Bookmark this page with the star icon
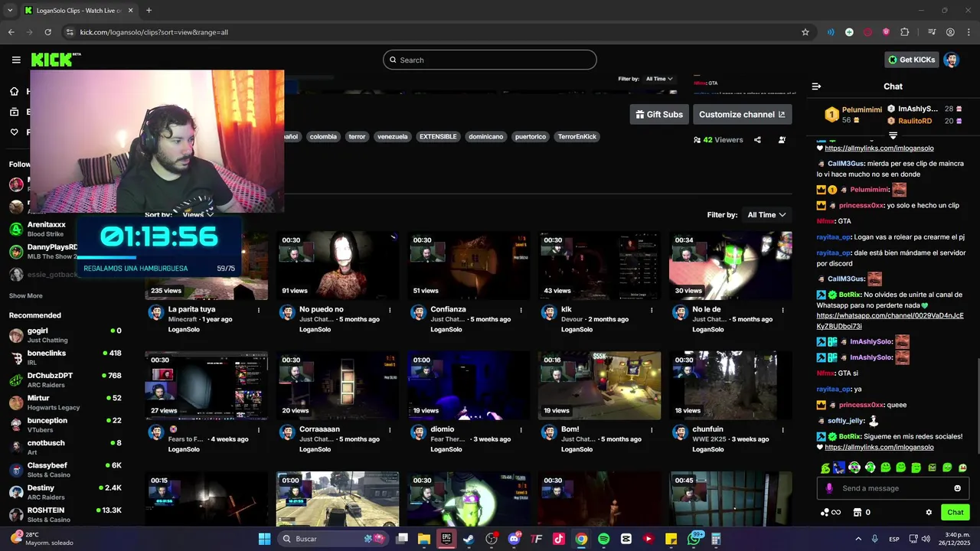Screen dimensions: 980x551 click(x=805, y=32)
